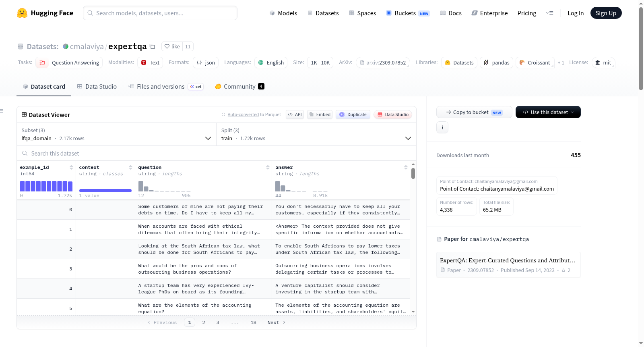Screen dimensions: 644x347
Task: Open the ExpertQA paper card
Action: [508, 265]
